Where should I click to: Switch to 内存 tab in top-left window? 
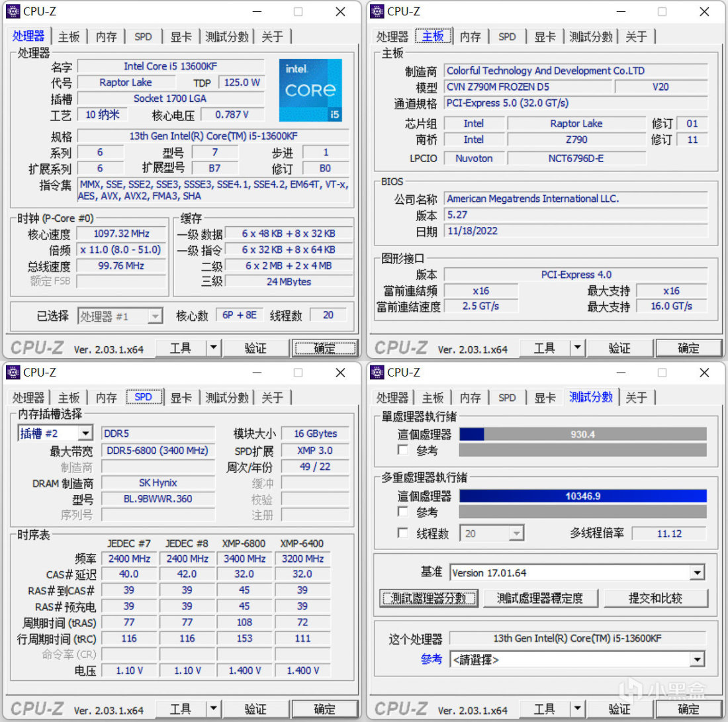[107, 36]
